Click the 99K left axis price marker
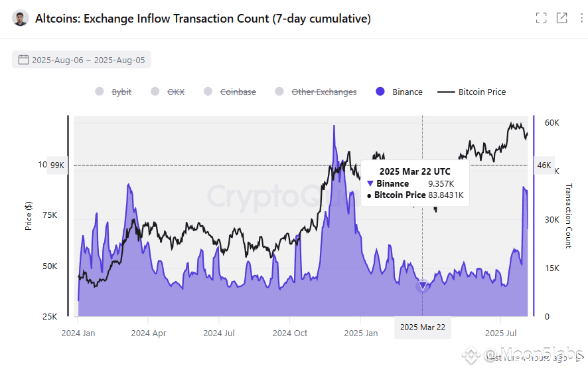 (57, 165)
